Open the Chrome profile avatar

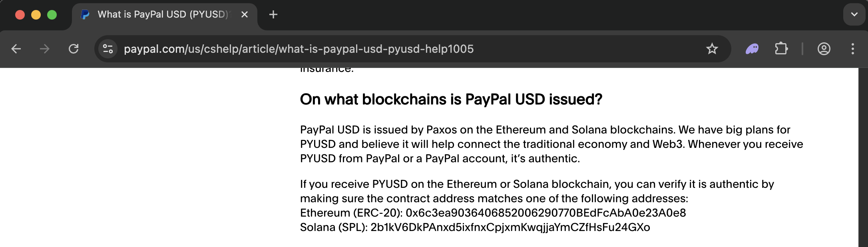click(x=824, y=49)
